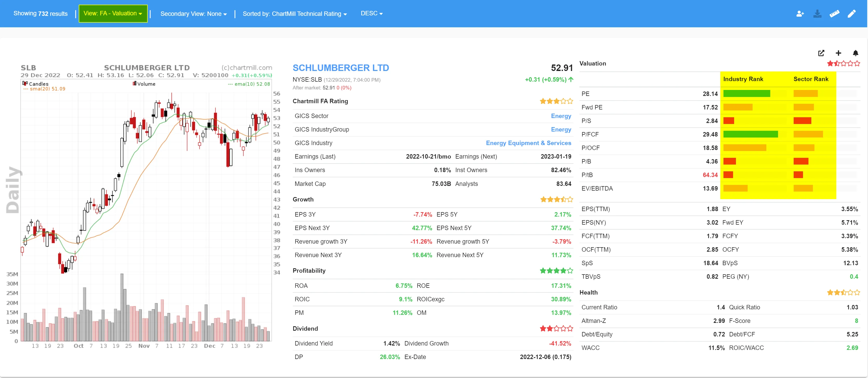This screenshot has height=378, width=868.
Task: Click the Valuation star rating
Action: [843, 63]
